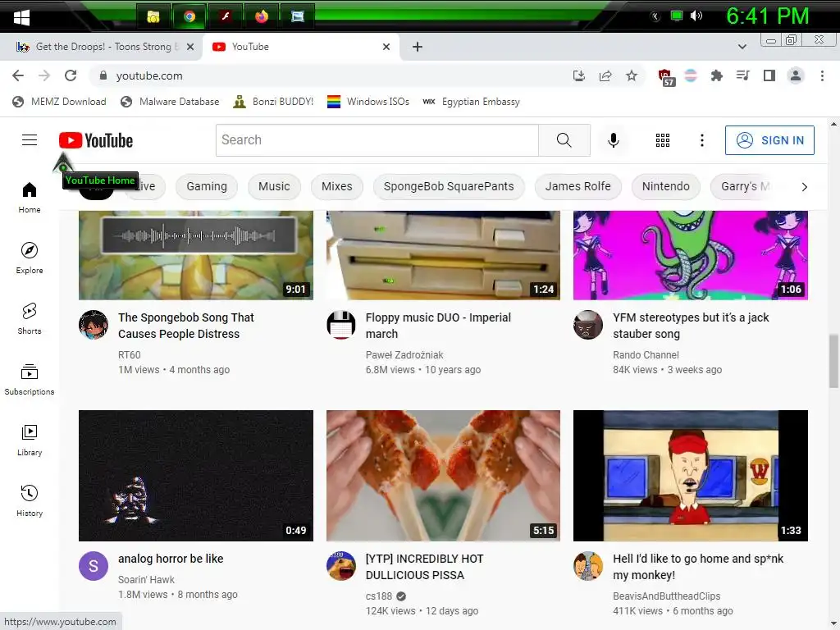Bookmark this page with the star
The height and width of the screenshot is (630, 840).
pyautogui.click(x=632, y=75)
